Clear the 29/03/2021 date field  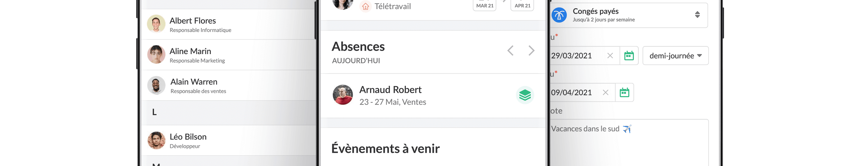pyautogui.click(x=610, y=55)
